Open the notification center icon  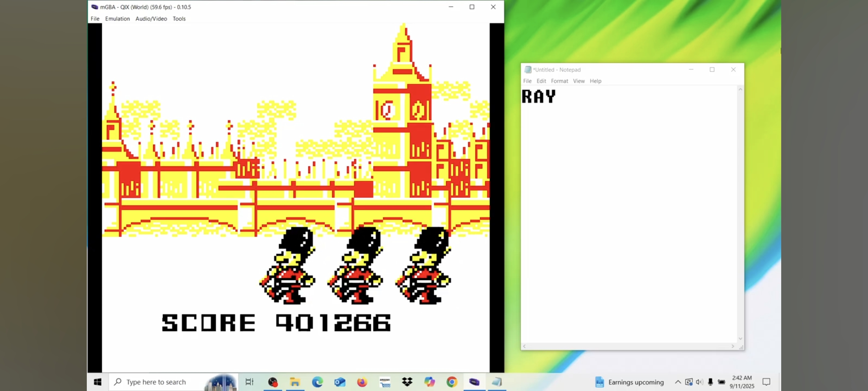(766, 382)
